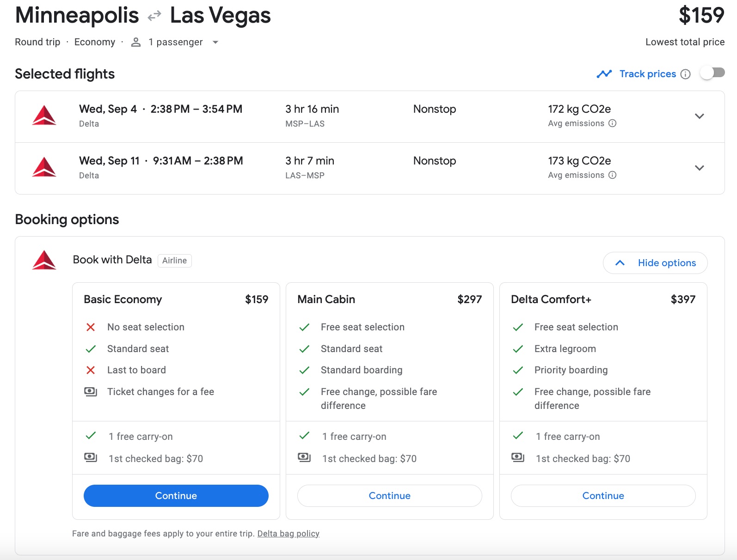
Task: Click the Delta logo on Sep 11 flight
Action: tap(44, 167)
